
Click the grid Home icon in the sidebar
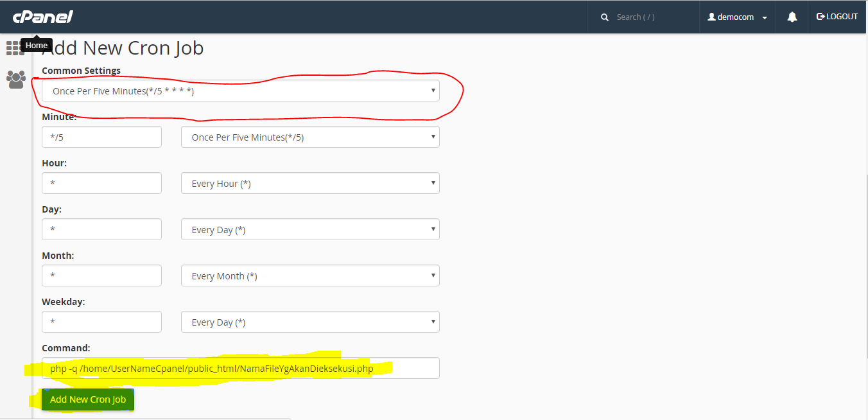point(14,48)
